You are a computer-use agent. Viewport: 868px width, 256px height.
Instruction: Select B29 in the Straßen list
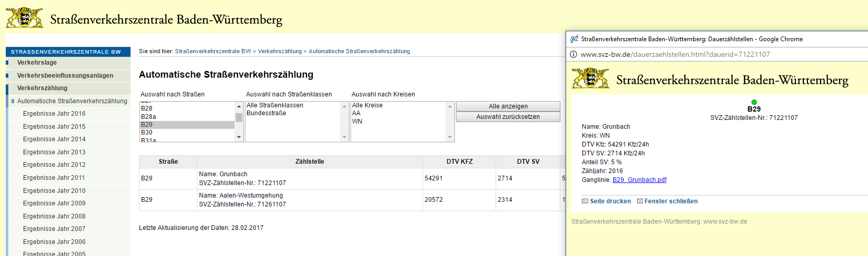coord(187,125)
